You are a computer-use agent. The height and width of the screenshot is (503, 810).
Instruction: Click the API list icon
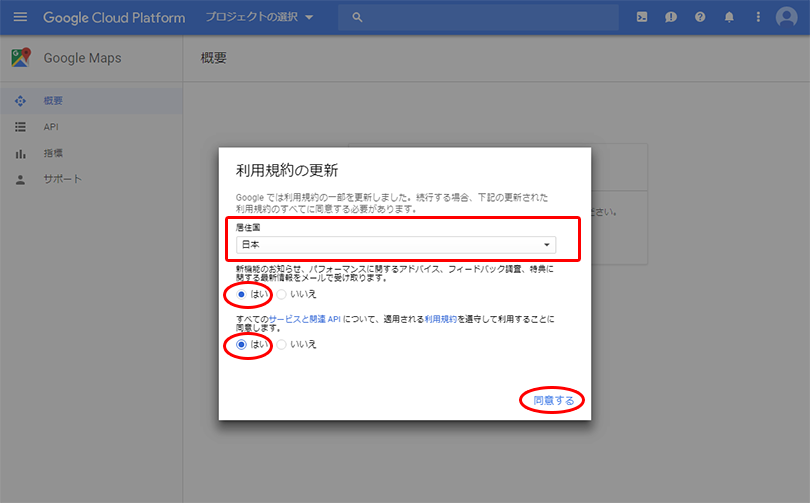(x=20, y=127)
